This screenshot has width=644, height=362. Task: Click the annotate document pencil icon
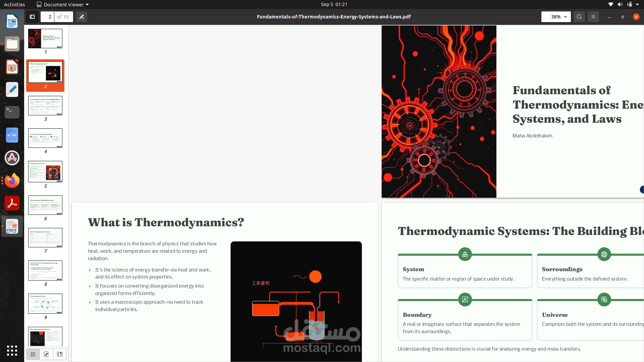[x=82, y=17]
